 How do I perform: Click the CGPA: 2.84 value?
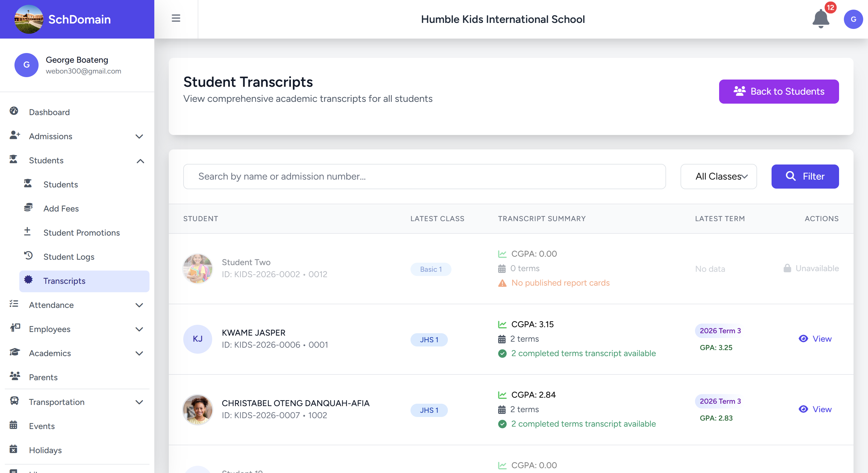pyautogui.click(x=533, y=394)
